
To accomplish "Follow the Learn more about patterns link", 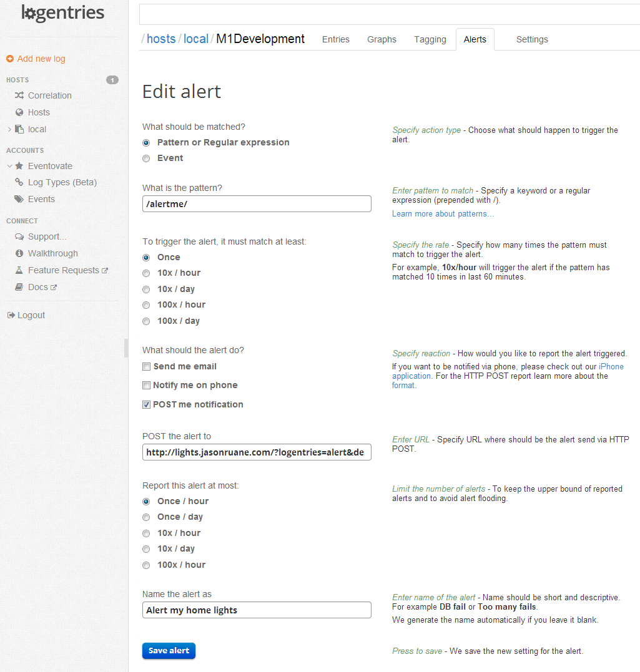I will click(443, 214).
